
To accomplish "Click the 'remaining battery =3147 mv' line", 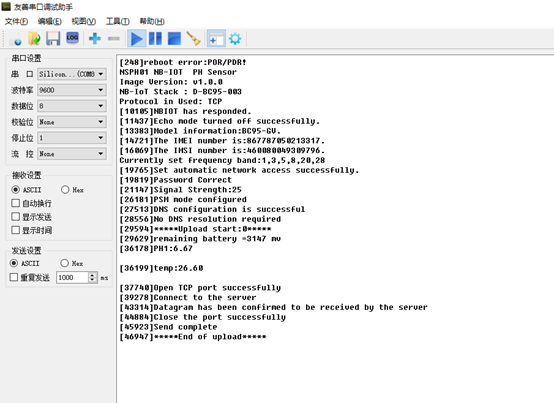I will (x=200, y=239).
